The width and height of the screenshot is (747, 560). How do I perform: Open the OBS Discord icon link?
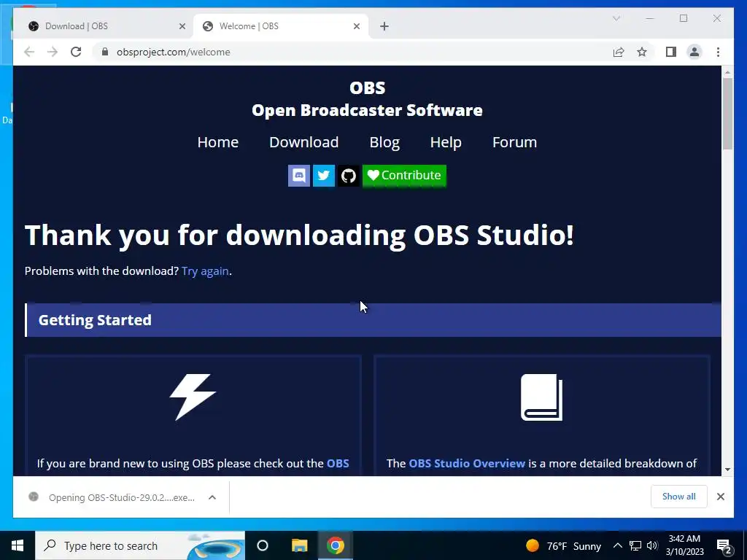tap(298, 176)
